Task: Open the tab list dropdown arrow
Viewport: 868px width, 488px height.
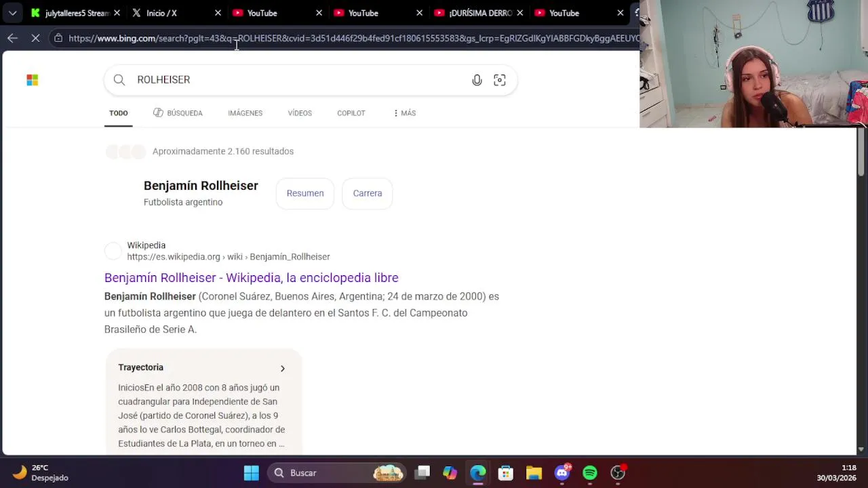Action: point(12,13)
